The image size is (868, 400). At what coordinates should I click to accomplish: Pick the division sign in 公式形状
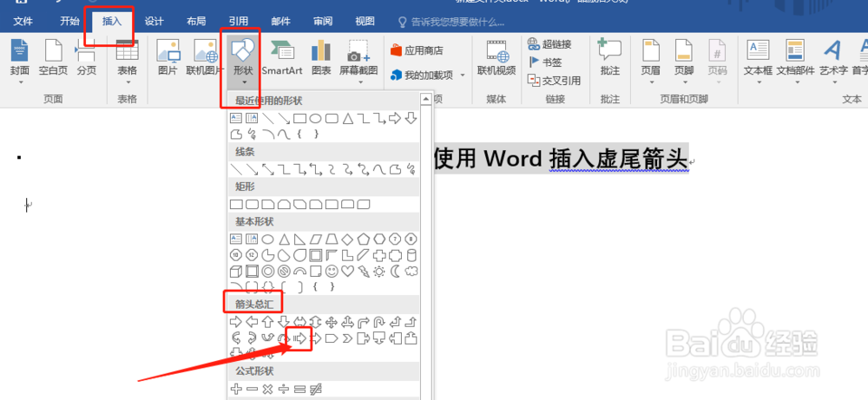284,389
